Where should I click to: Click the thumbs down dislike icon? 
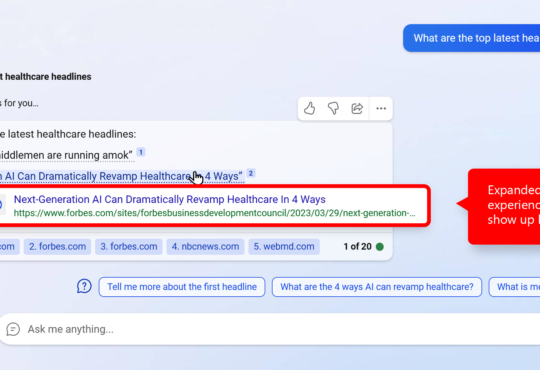[x=333, y=109]
